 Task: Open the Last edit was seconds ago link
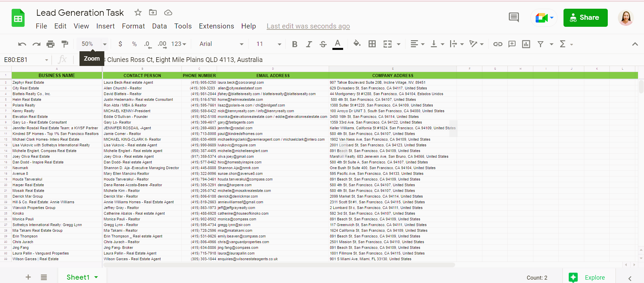[x=308, y=26]
